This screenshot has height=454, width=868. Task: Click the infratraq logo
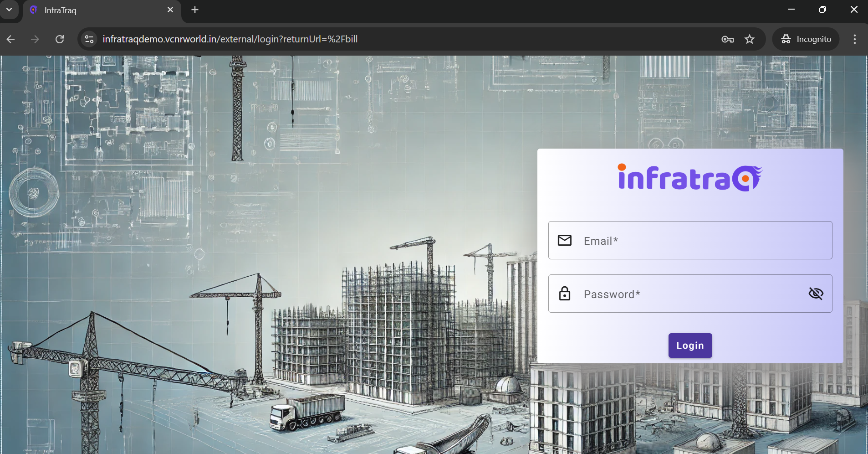(690, 177)
